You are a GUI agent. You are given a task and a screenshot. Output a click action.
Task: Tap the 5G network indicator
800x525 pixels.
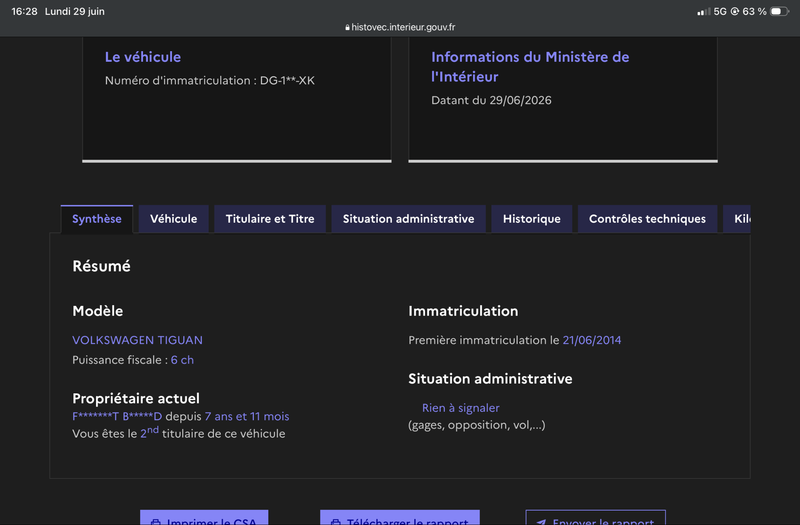pyautogui.click(x=720, y=11)
